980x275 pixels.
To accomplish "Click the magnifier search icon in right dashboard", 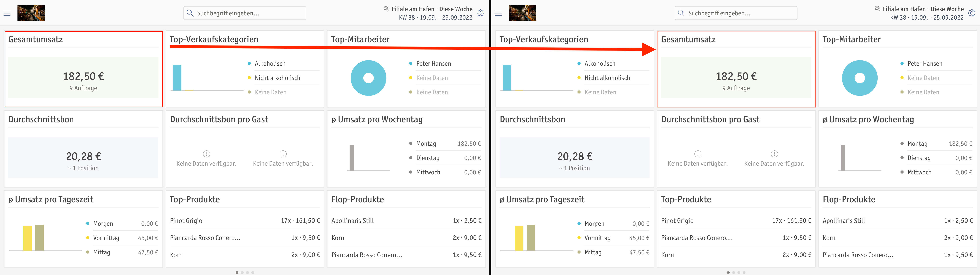I will tap(681, 13).
